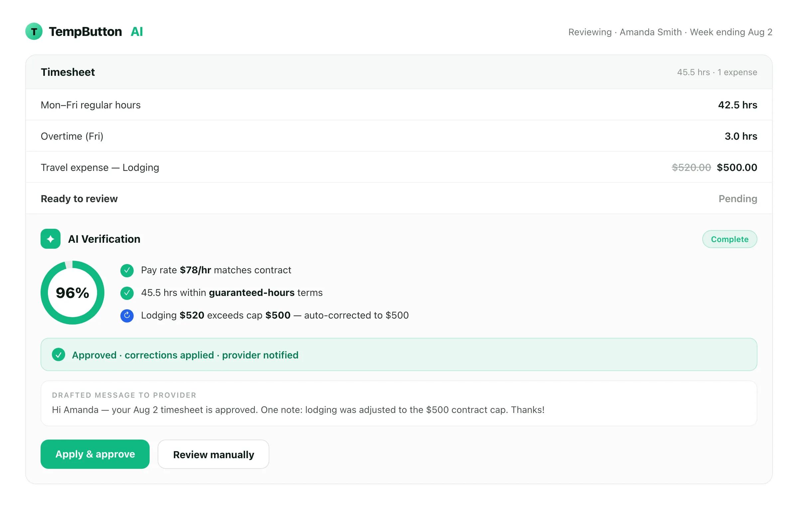Click the check icon in the Approved banner
The image size is (798, 532).
click(x=59, y=355)
